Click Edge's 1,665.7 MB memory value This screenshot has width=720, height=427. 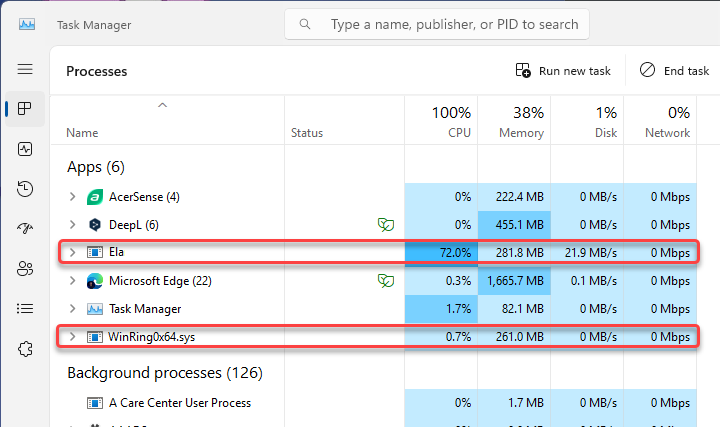pyautogui.click(x=515, y=281)
